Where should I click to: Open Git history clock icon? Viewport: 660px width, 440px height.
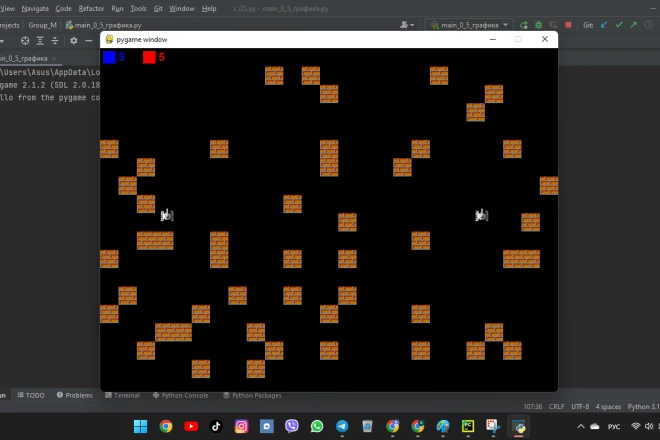[x=649, y=25]
